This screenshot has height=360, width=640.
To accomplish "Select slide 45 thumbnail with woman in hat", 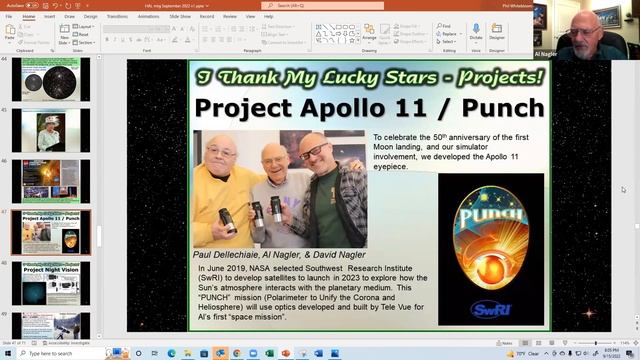I will pos(51,131).
